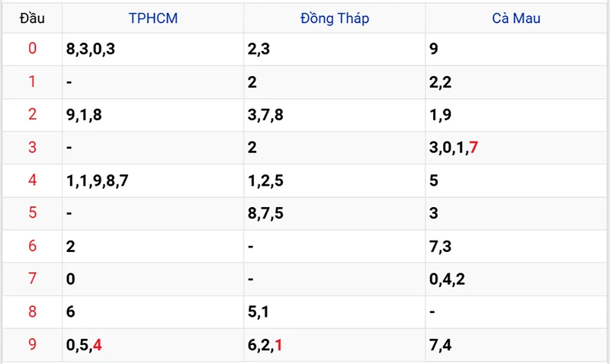Click the Đầu header cell
This screenshot has width=610, height=364.
[32, 18]
